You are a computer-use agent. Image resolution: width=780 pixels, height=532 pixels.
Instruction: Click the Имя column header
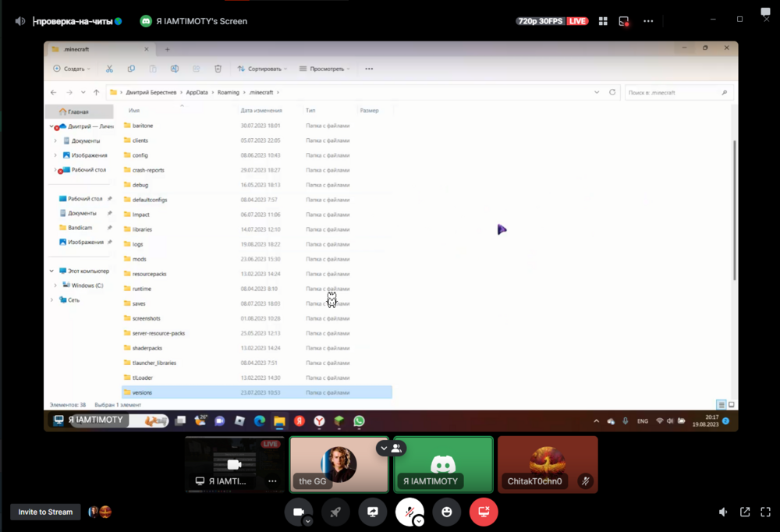pyautogui.click(x=134, y=111)
